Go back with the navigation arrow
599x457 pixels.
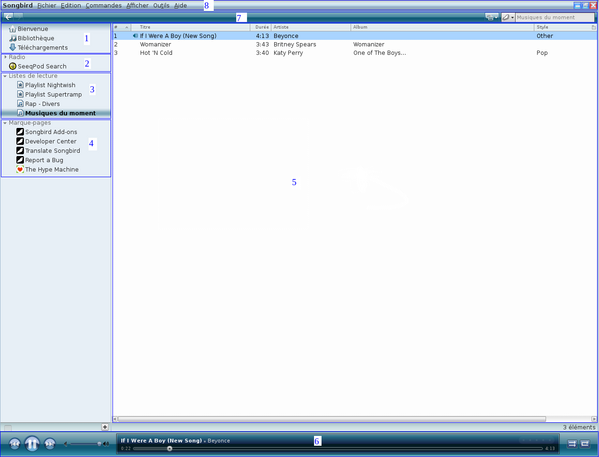[8, 17]
